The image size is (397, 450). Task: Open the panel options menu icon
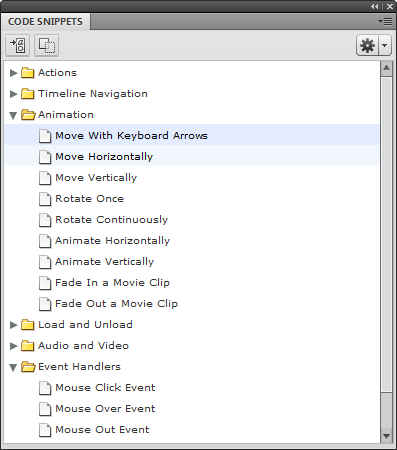click(x=385, y=21)
